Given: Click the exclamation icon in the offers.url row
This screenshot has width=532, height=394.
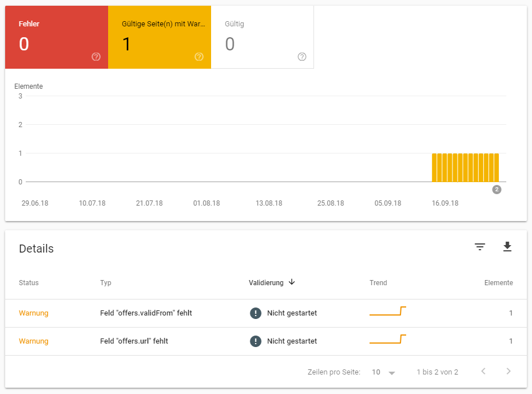Looking at the screenshot, I should (x=255, y=341).
